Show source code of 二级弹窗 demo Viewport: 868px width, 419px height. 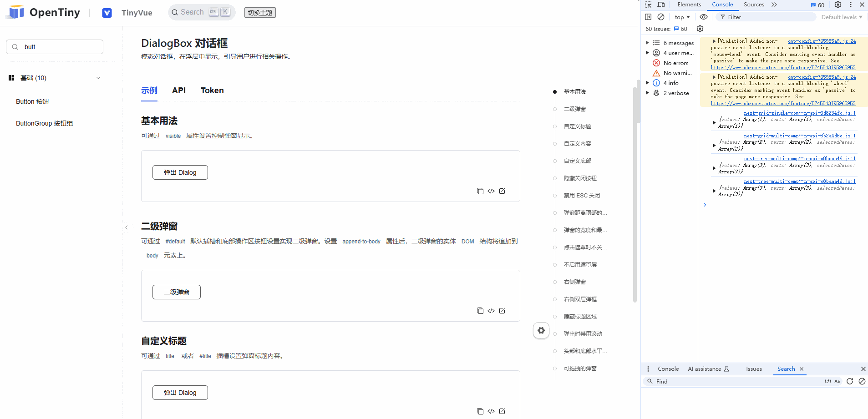(x=491, y=311)
